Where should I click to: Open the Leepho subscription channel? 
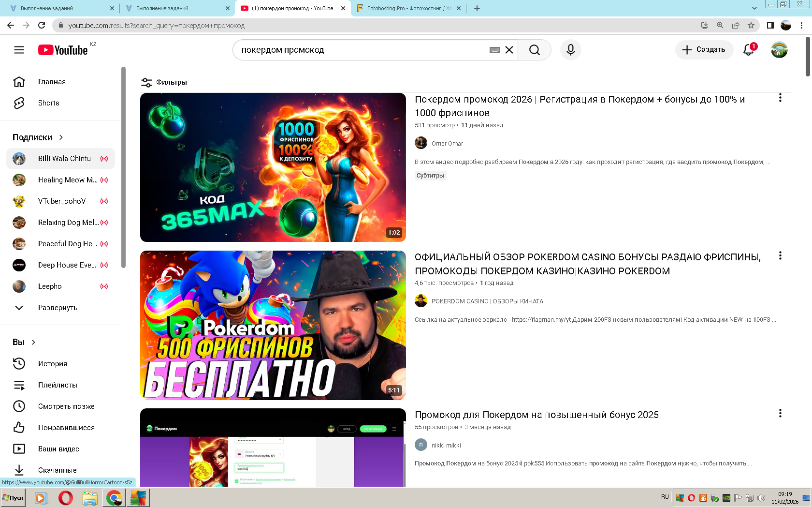(x=61, y=286)
